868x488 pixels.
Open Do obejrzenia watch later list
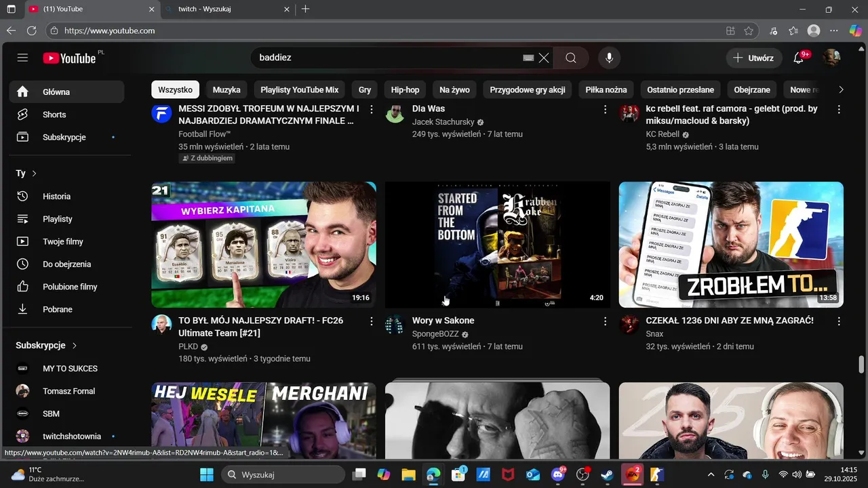[66, 264]
